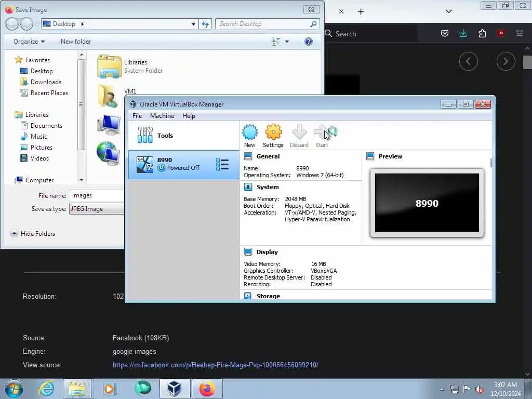Click the dialog Back navigation button

click(12, 24)
